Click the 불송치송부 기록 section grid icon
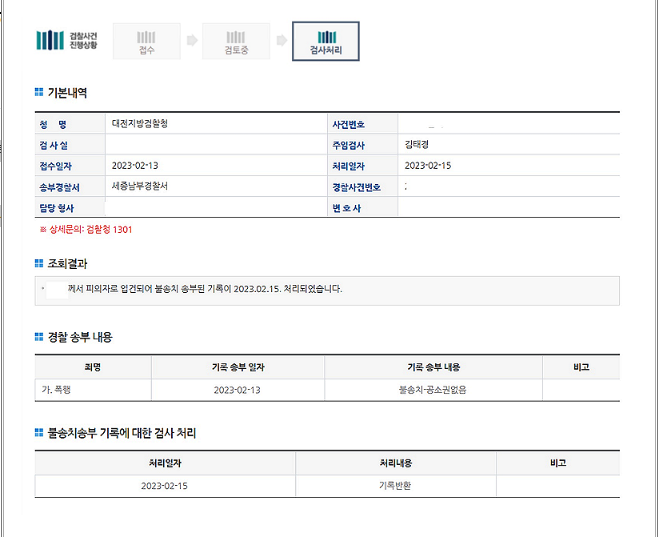The image size is (658, 537). 39,434
